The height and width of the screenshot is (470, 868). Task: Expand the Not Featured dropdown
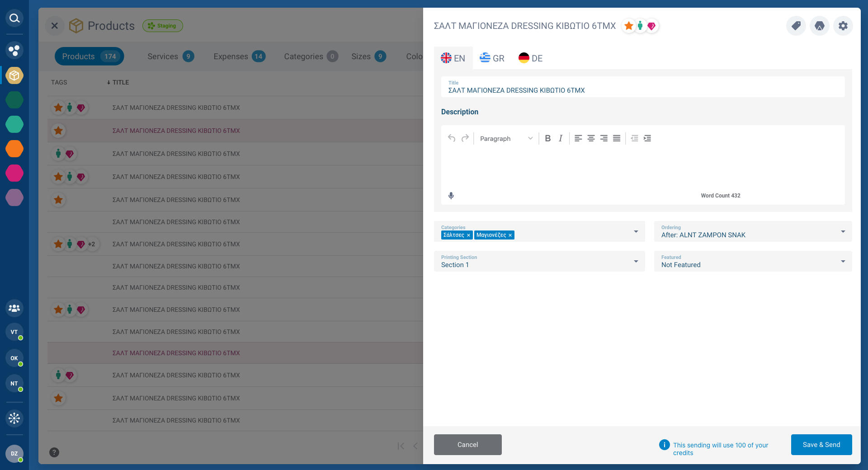tap(843, 261)
